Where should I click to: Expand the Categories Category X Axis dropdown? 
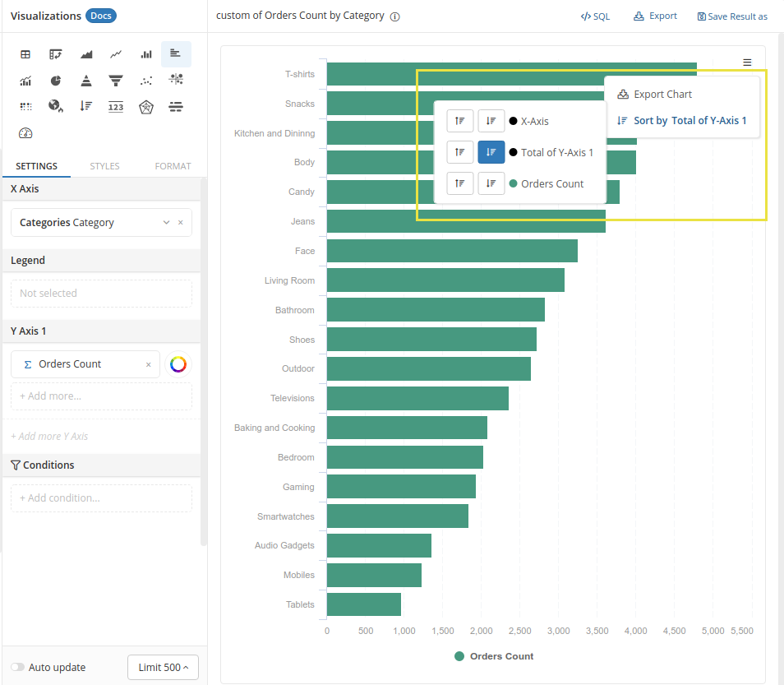pyautogui.click(x=166, y=223)
